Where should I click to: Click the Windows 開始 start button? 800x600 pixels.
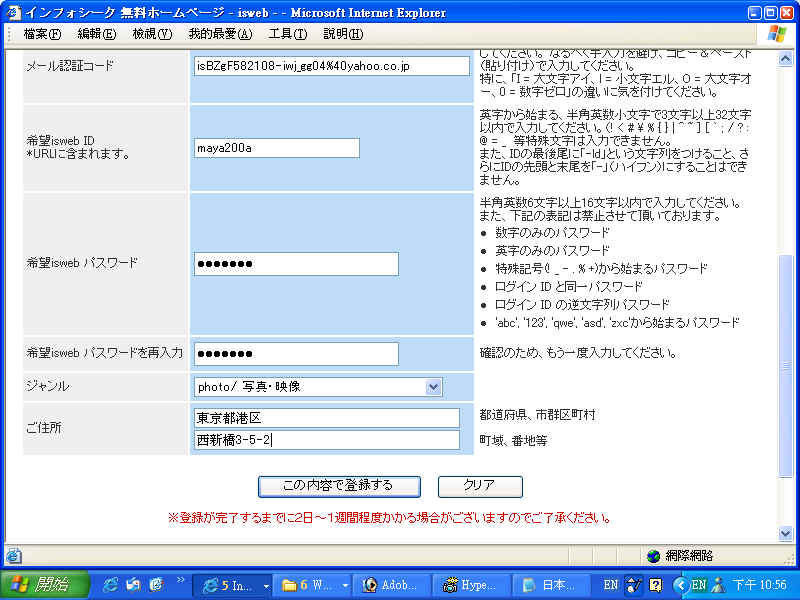[x=45, y=585]
